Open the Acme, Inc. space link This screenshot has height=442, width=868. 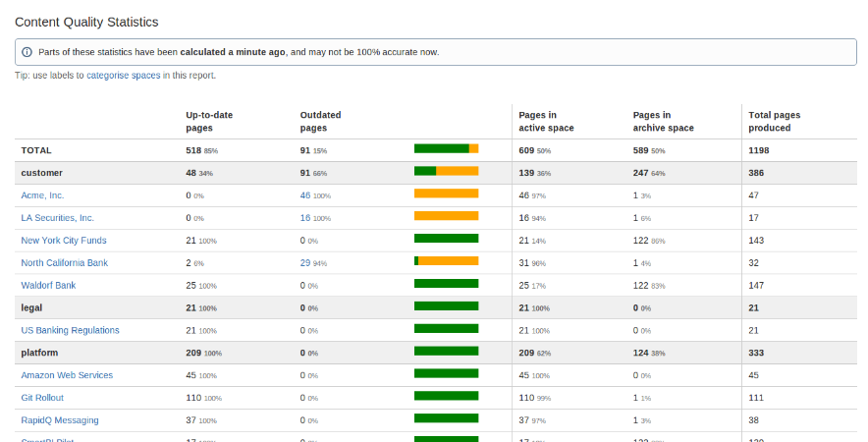click(42, 195)
